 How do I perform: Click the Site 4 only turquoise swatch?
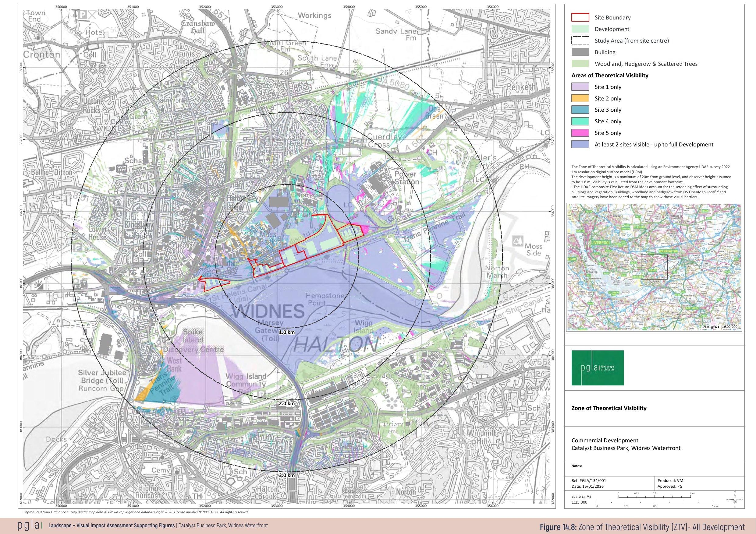click(x=580, y=121)
